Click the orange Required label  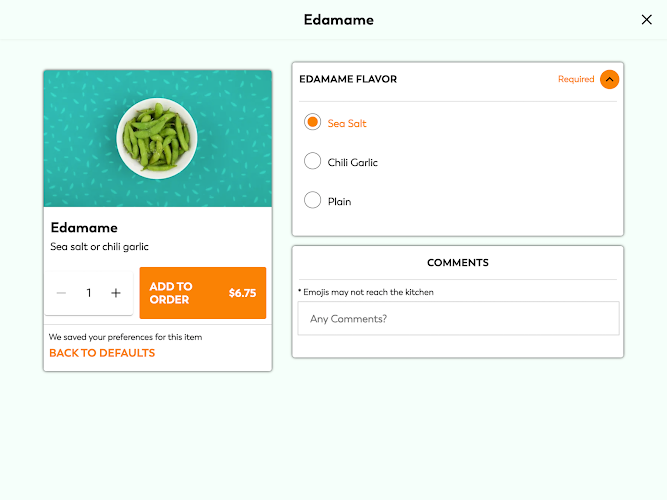pos(576,79)
